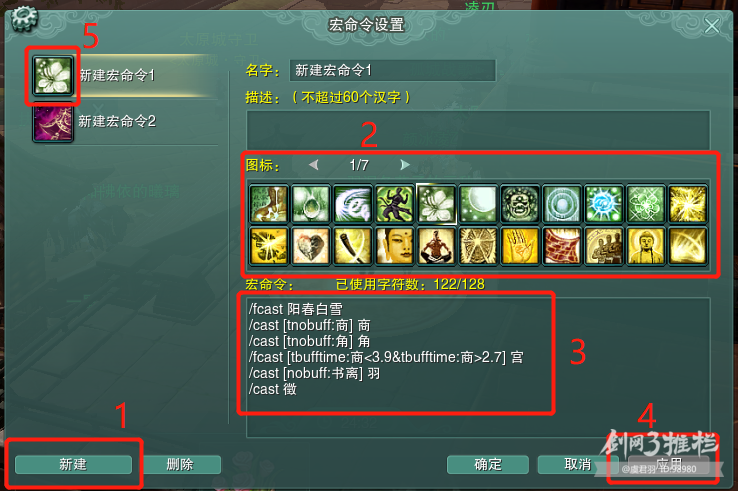Select the cracked heart icon

[x=311, y=245]
